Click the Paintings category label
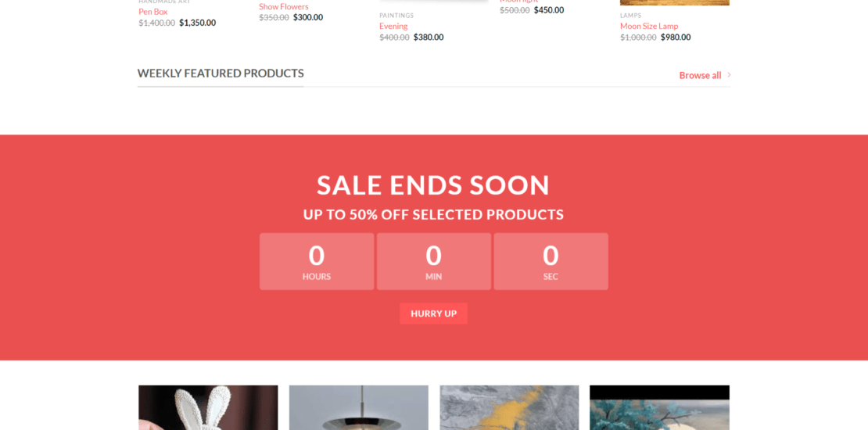Viewport: 868px width, 430px height. [396, 16]
